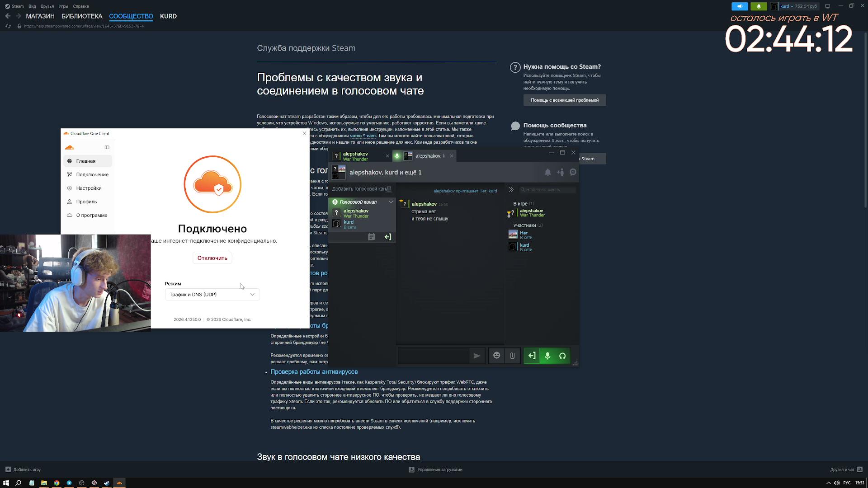868x488 pixels.
Task: Open the Режим mode dropdown in Cloudflare
Action: [x=212, y=295]
